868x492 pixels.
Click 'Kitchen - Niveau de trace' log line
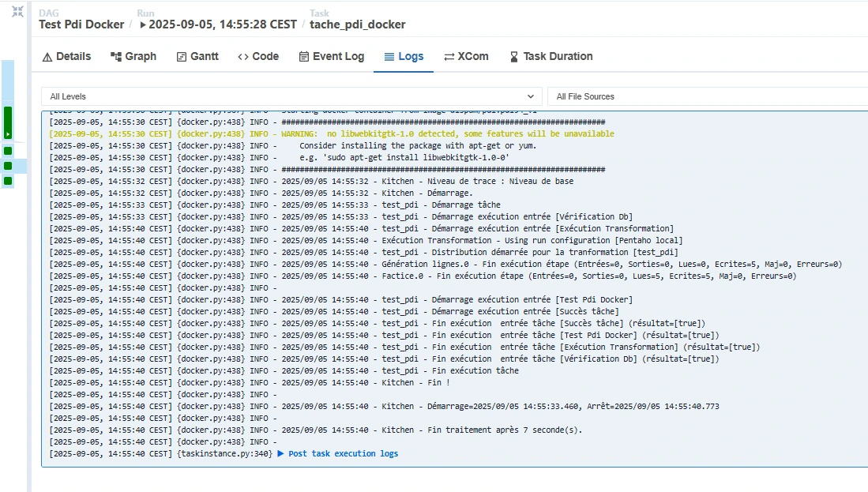[311, 181]
